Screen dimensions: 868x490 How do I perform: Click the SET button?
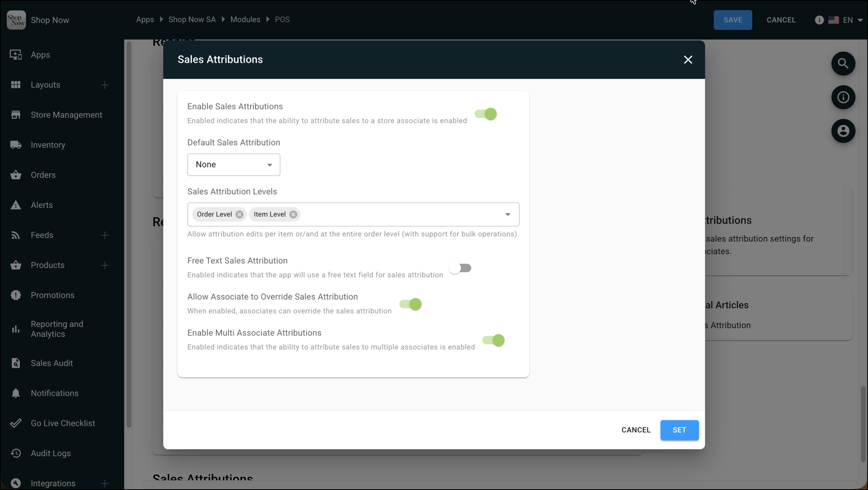click(679, 430)
